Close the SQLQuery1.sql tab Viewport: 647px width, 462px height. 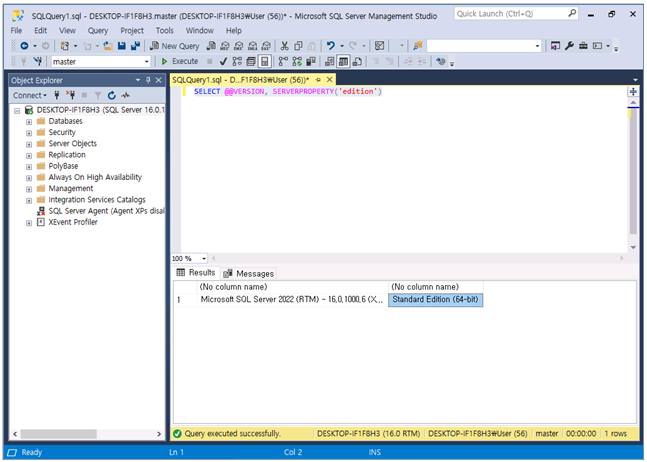coord(329,80)
